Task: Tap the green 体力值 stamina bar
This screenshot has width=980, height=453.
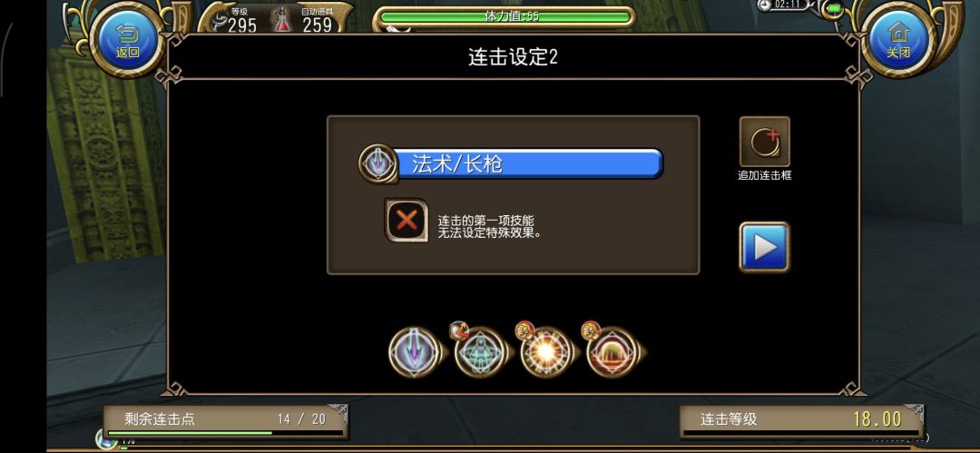Action: point(505,16)
